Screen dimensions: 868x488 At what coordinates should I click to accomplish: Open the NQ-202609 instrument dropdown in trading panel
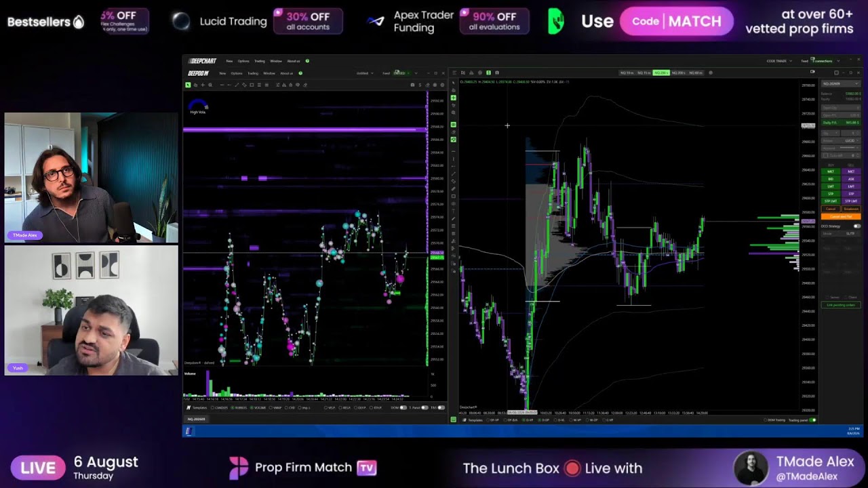[840, 83]
